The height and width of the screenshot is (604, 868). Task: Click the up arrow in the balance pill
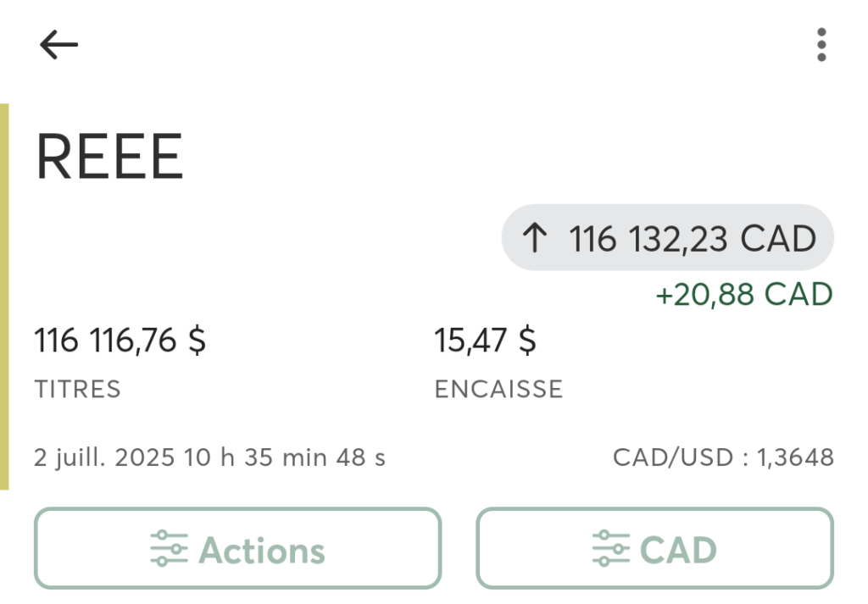pos(535,238)
